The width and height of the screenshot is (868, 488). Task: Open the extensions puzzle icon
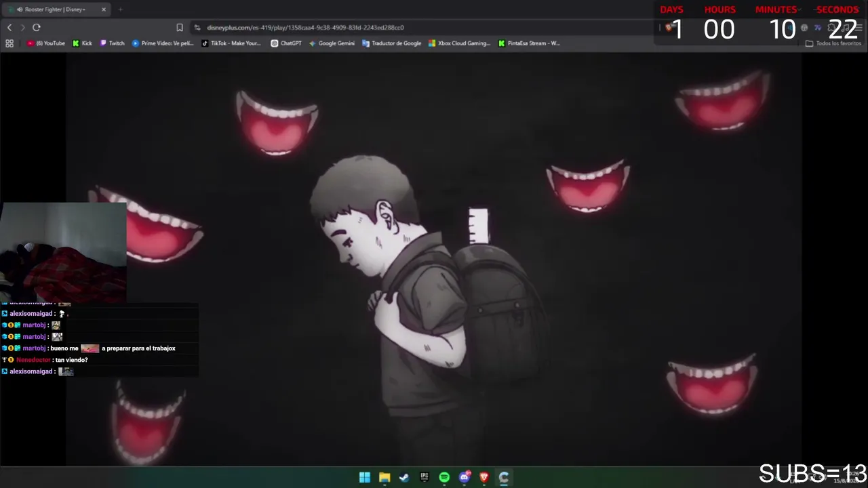831,27
